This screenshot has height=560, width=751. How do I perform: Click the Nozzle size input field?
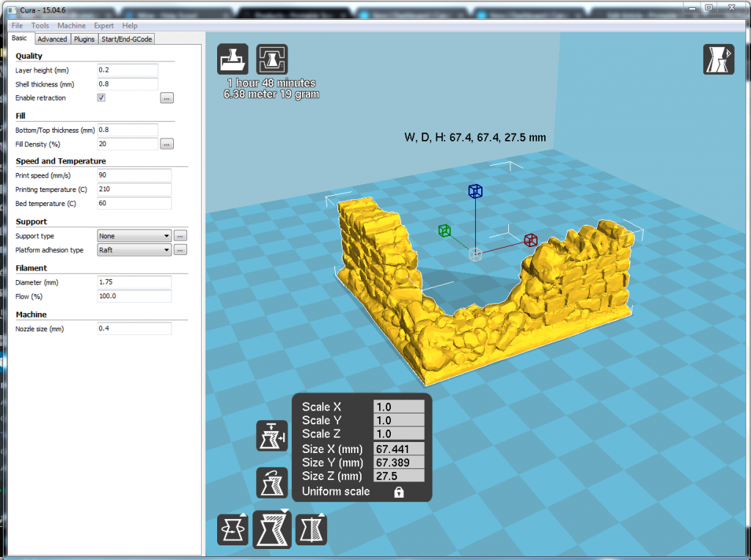[134, 328]
